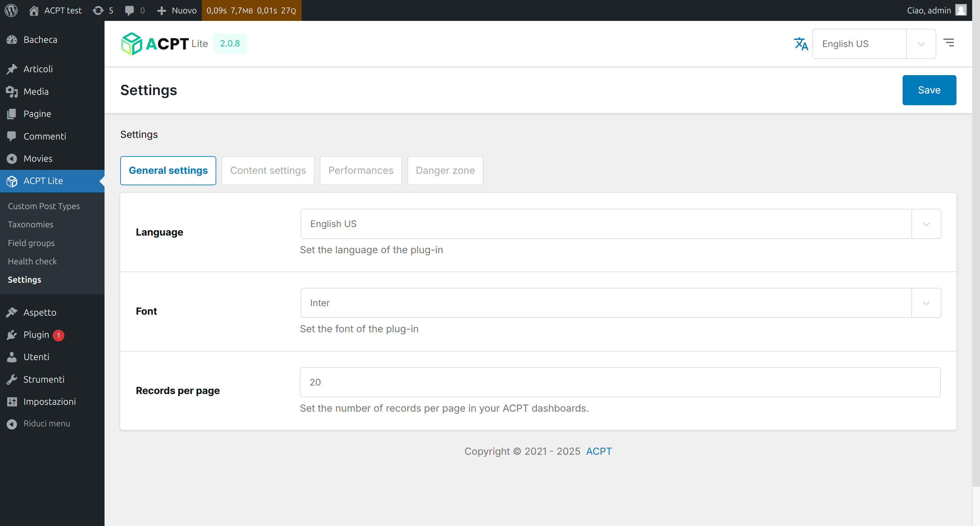This screenshot has width=980, height=526.
Task: Open Taxonomies submenu item
Action: tap(30, 224)
